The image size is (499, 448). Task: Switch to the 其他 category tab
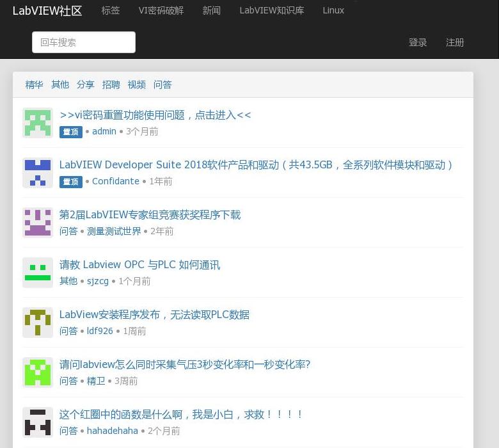pos(60,84)
